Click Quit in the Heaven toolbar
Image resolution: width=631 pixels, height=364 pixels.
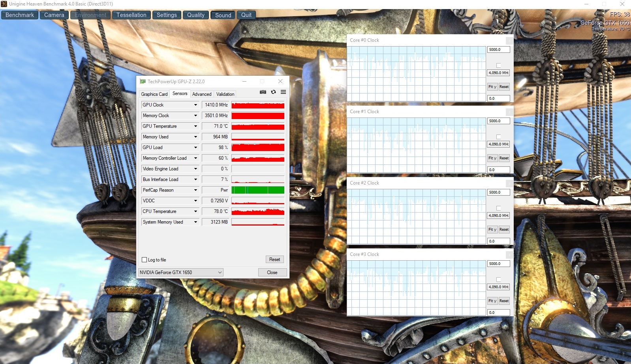click(x=246, y=15)
